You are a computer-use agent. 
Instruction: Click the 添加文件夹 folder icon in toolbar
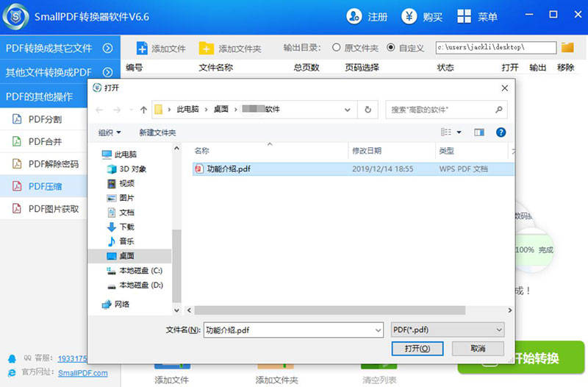(206, 48)
